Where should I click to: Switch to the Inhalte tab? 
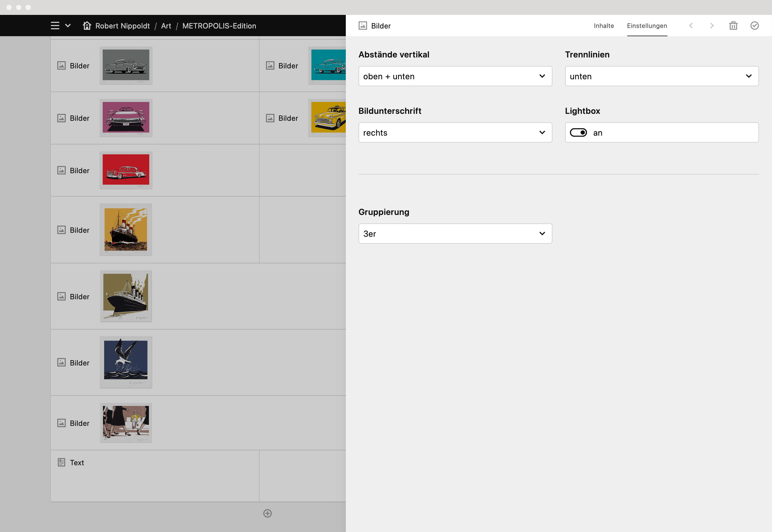(x=603, y=26)
